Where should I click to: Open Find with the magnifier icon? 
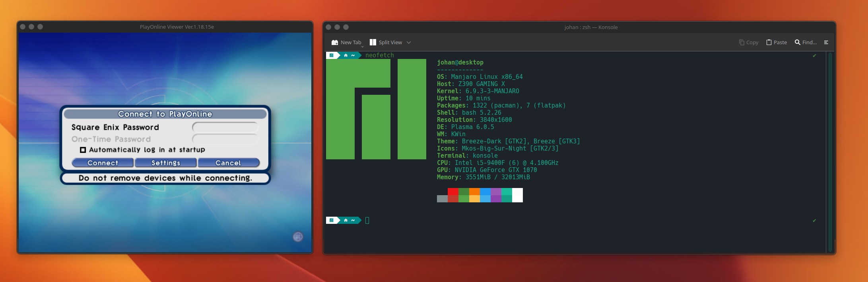click(797, 42)
